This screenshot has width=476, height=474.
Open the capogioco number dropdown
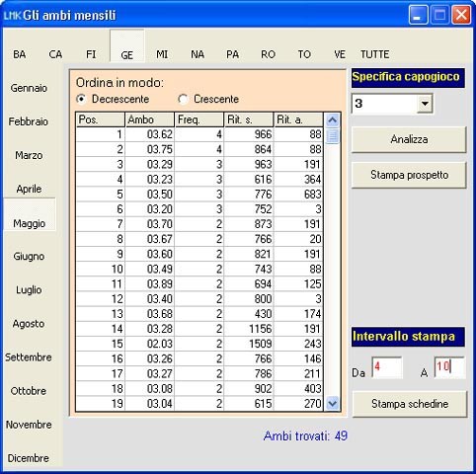pyautogui.click(x=425, y=104)
